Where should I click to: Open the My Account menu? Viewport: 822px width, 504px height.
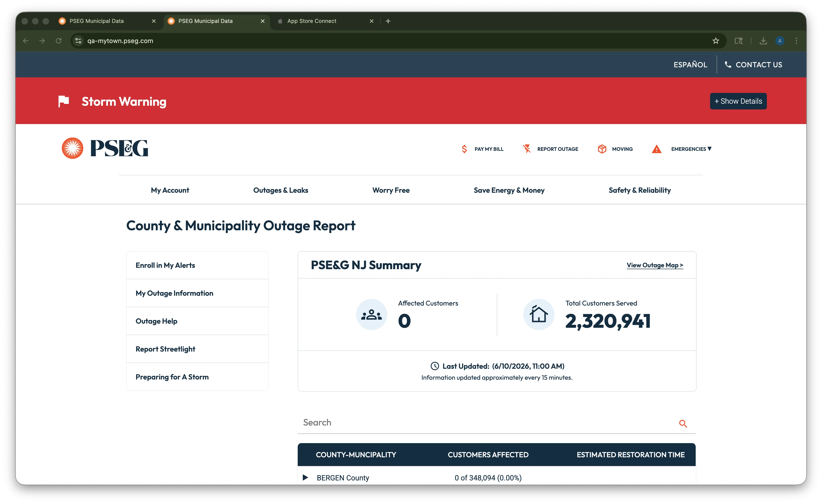170,190
